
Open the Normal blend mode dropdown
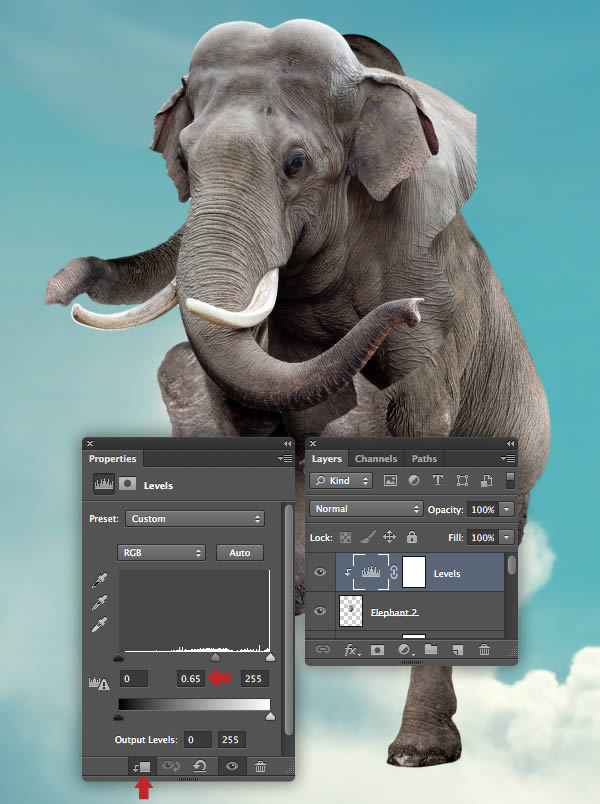pyautogui.click(x=366, y=509)
